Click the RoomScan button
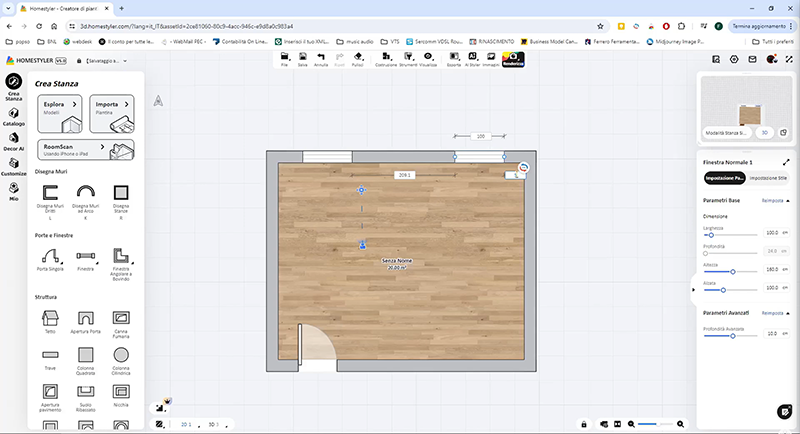The height and width of the screenshot is (434, 800). (x=86, y=150)
